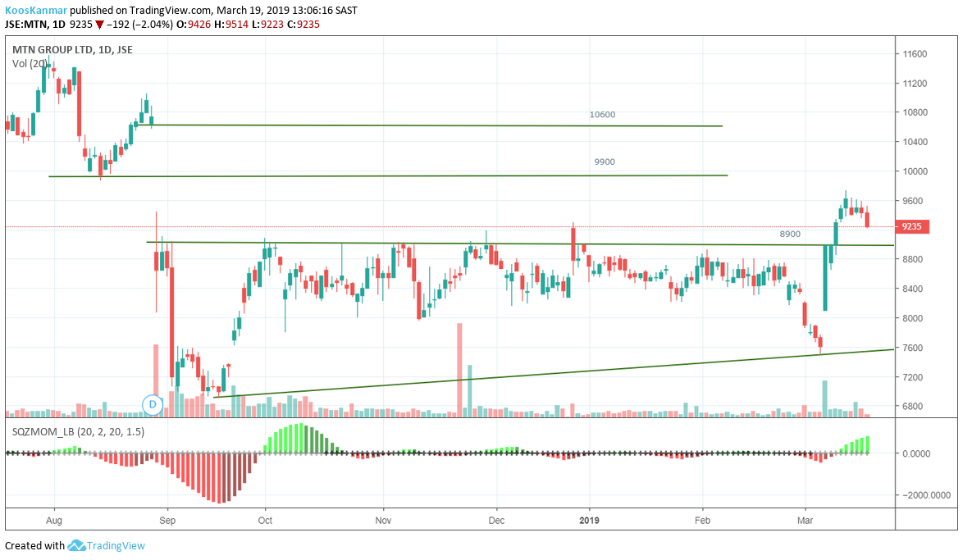The image size is (963, 560).
Task: Click the 7600 price axis label
Action: coord(913,348)
